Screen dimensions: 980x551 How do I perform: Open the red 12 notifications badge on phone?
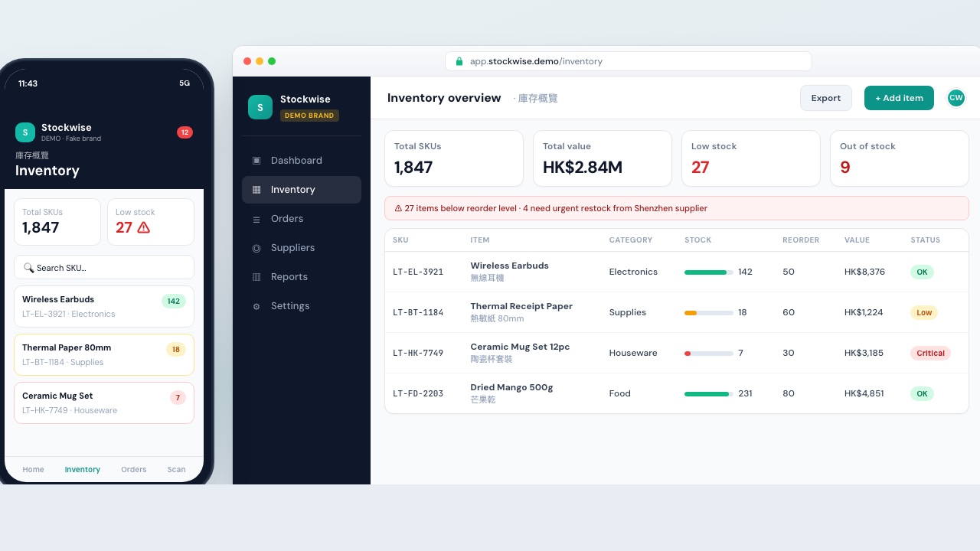(x=185, y=132)
